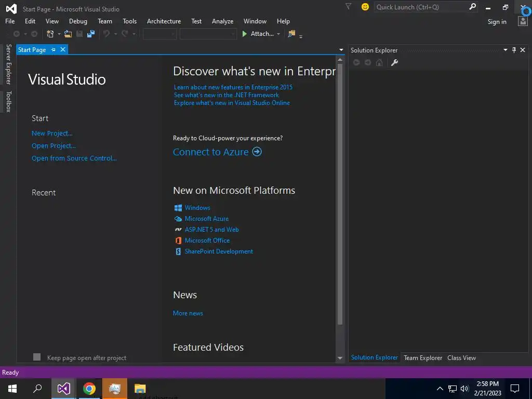Click the green Attach start arrow
Screen dimensions: 532x399
tap(244, 34)
